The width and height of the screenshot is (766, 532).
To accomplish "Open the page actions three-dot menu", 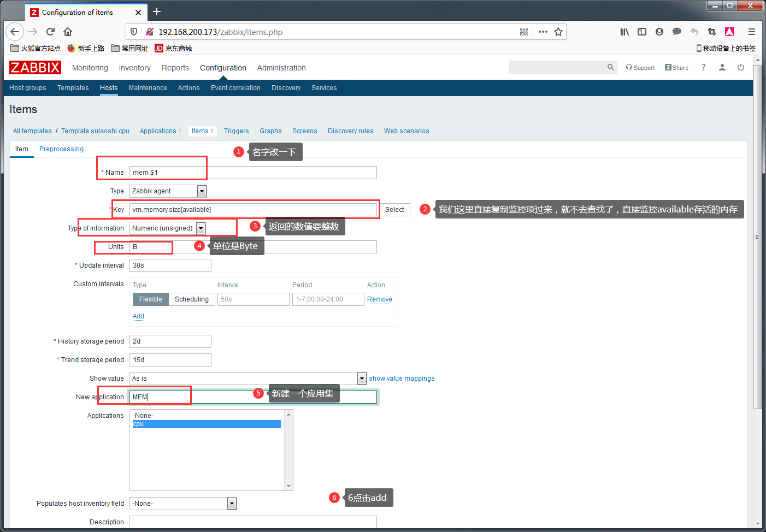I will click(543, 32).
